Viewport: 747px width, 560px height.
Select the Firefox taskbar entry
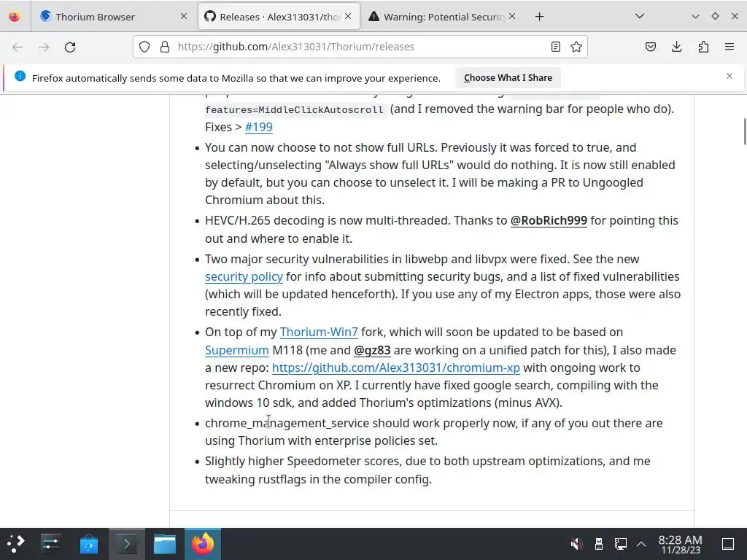pyautogui.click(x=203, y=544)
